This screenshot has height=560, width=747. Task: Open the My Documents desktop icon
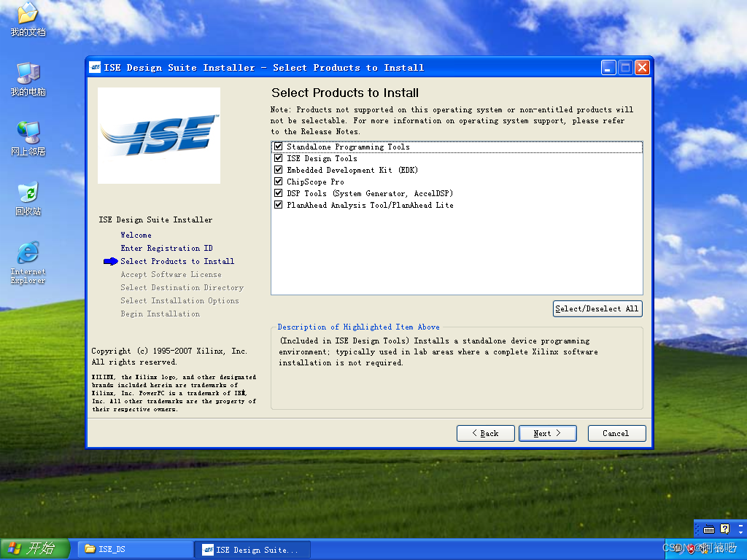click(28, 19)
